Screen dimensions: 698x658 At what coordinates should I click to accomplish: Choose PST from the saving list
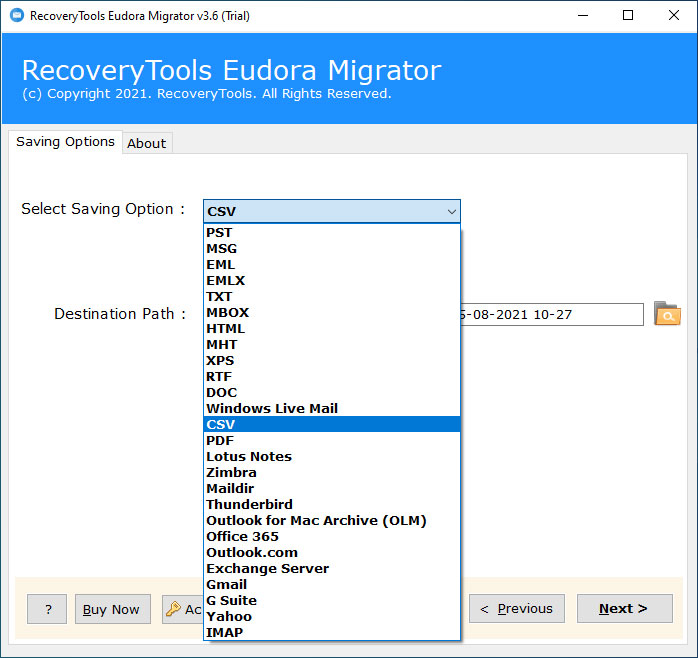pyautogui.click(x=332, y=232)
